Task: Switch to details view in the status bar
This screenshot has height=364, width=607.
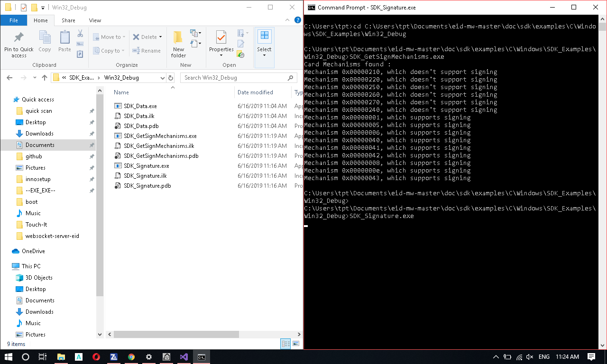Action: click(285, 344)
